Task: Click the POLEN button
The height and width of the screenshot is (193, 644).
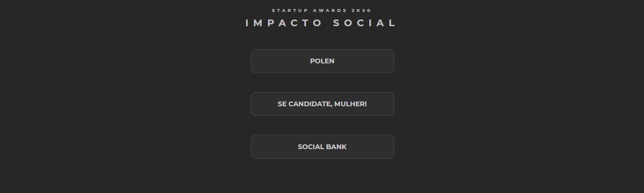Action: tap(322, 61)
